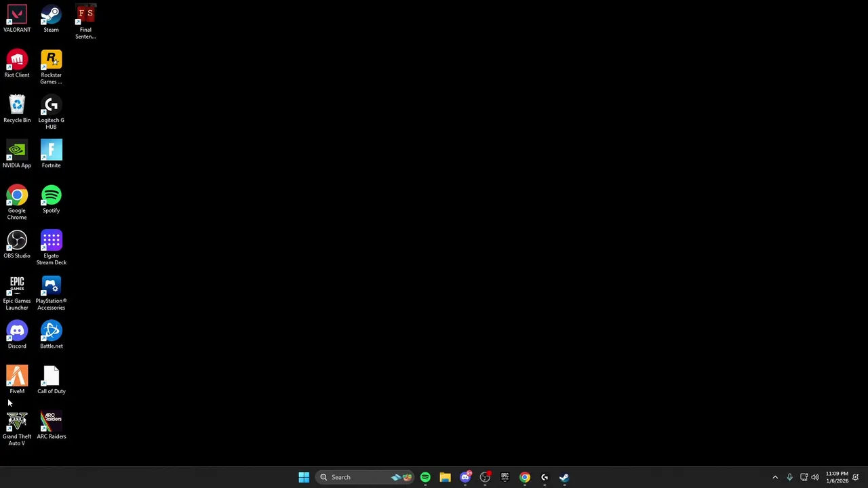The width and height of the screenshot is (868, 488).
Task: Select the Elgato Stream Deck desktop icon
Action: [x=51, y=249]
